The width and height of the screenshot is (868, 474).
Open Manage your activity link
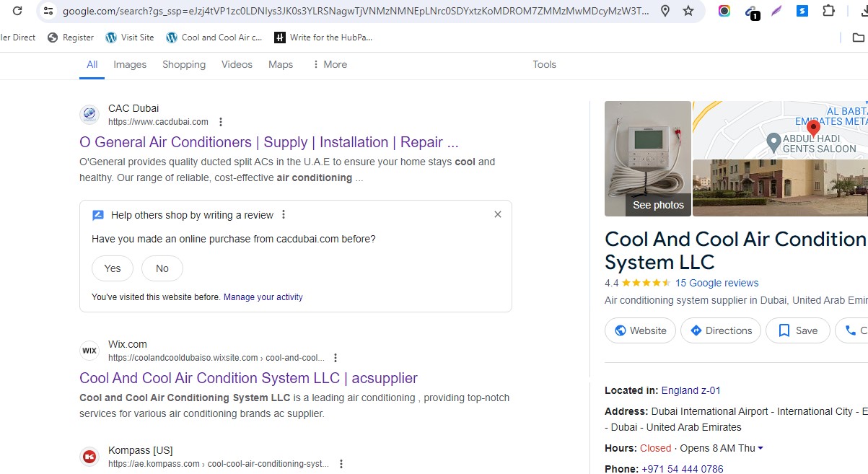(263, 297)
